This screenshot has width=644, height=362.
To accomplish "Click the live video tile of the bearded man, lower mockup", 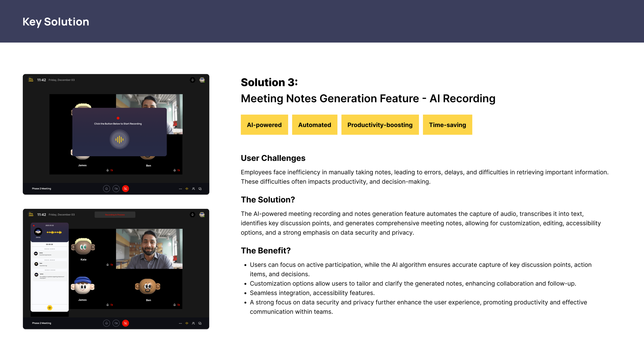I will (x=149, y=249).
